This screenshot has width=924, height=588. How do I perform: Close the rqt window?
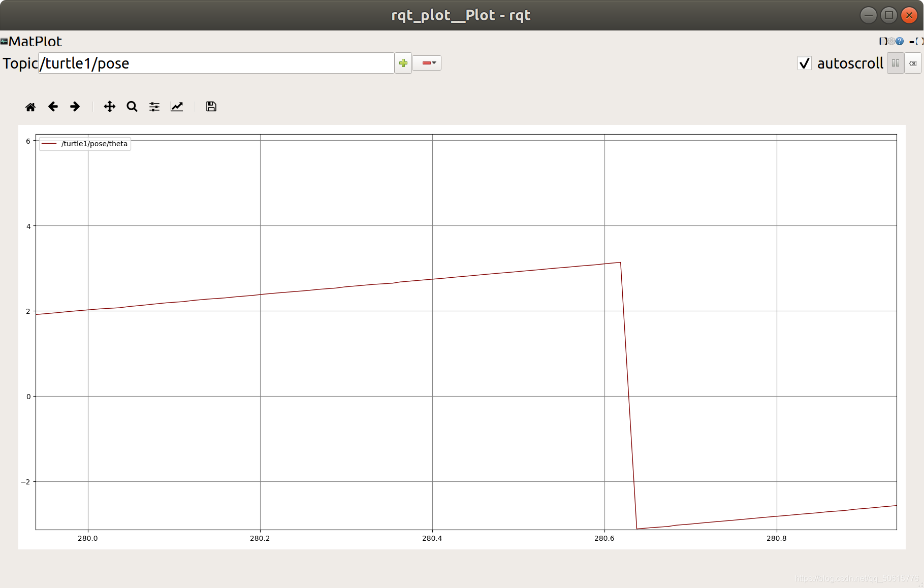[909, 15]
